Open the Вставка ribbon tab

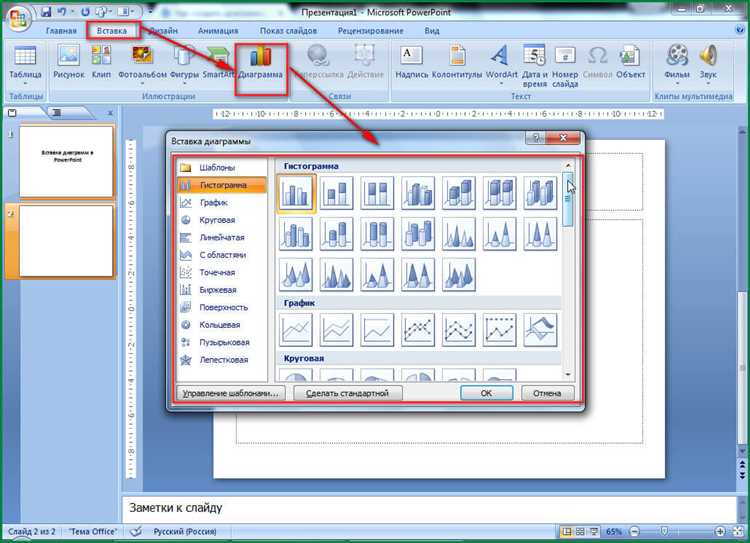click(x=112, y=31)
